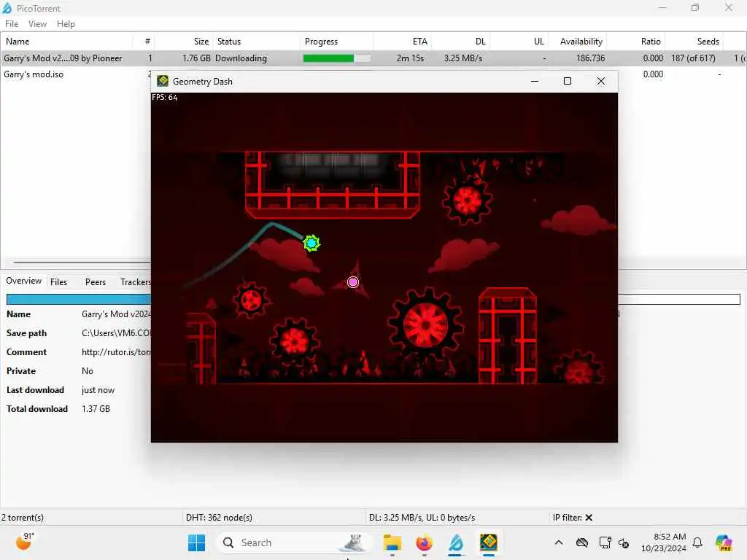Close the Geometry Dash window
This screenshot has width=747, height=560.
(x=601, y=82)
